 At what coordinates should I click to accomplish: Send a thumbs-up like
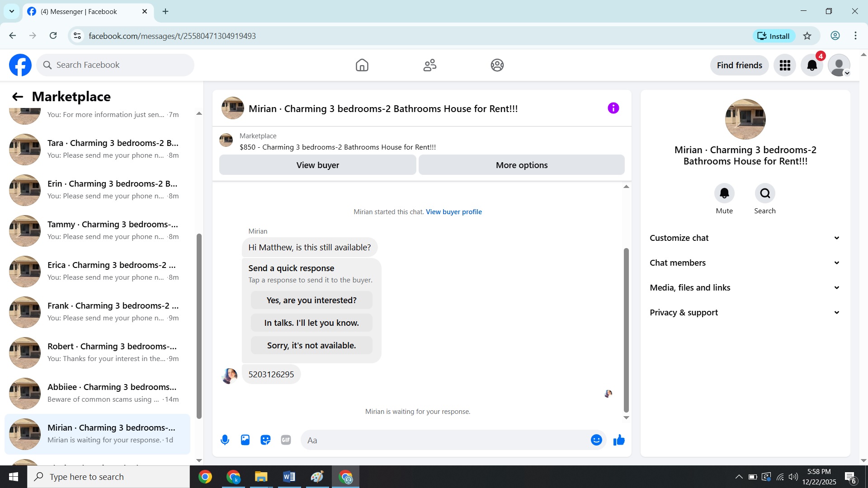click(x=619, y=440)
